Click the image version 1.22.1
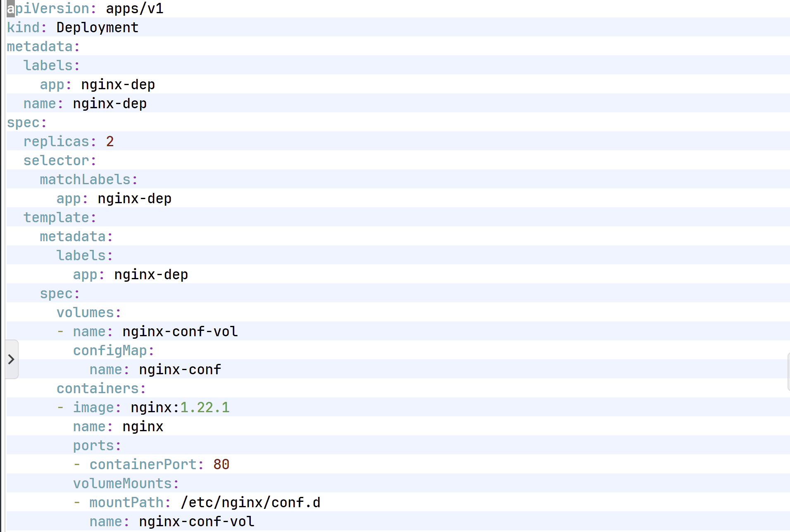This screenshot has height=532, width=790. pyautogui.click(x=205, y=408)
